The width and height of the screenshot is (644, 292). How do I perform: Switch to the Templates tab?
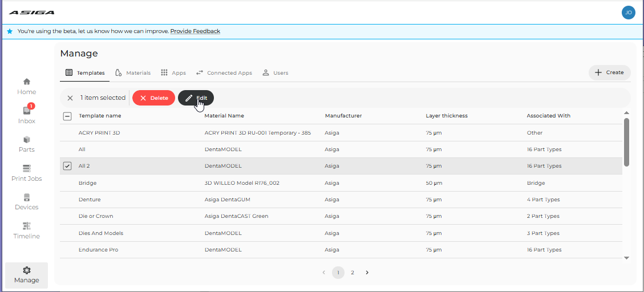[85, 72]
